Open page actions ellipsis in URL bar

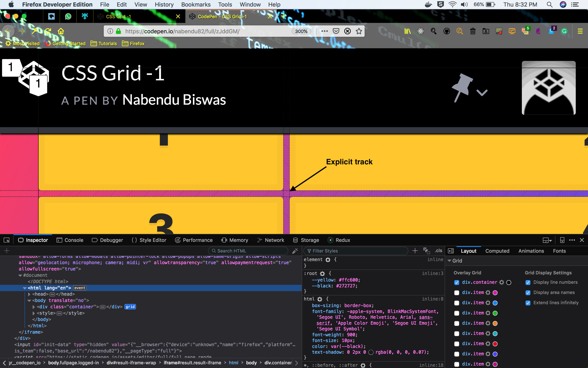pyautogui.click(x=324, y=31)
